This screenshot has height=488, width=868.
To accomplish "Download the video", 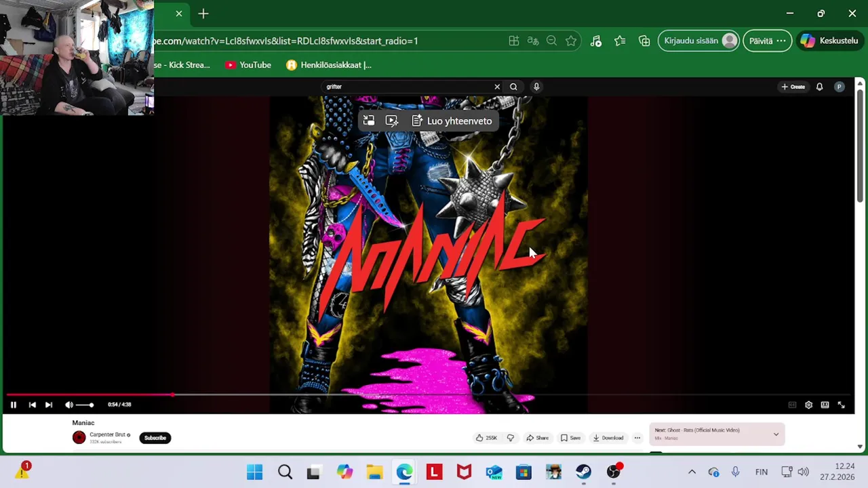I will click(608, 438).
